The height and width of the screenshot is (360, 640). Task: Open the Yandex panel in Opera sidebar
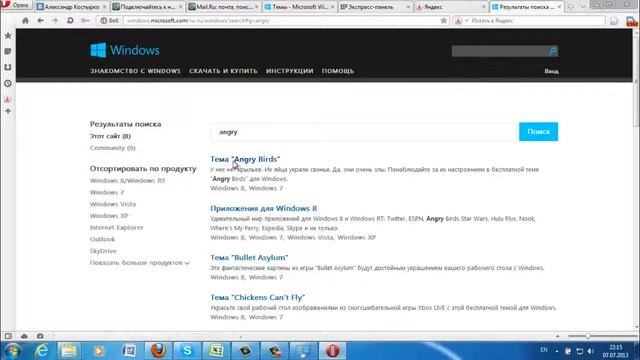click(x=8, y=99)
